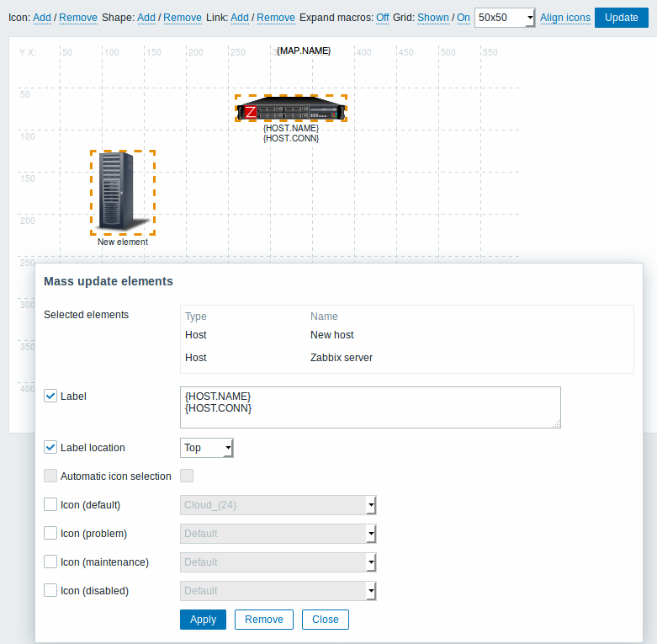Open the 50x50 grid size dropdown
This screenshot has height=644, width=657.
tap(505, 18)
